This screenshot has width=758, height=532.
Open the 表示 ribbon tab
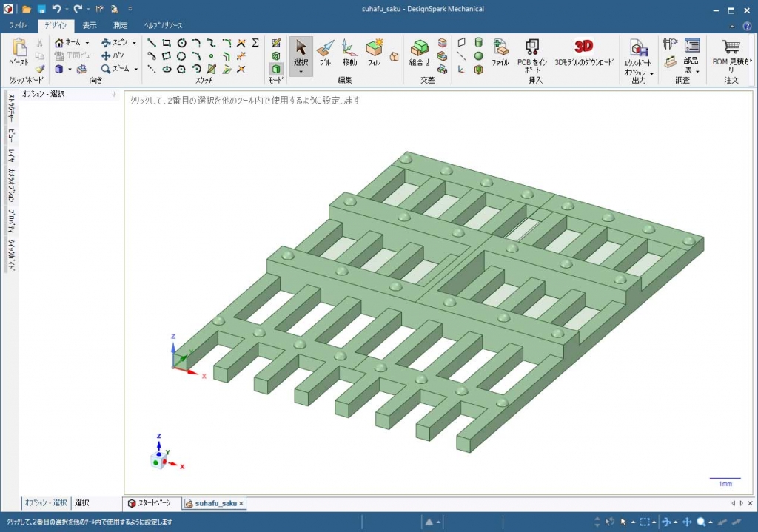point(90,25)
